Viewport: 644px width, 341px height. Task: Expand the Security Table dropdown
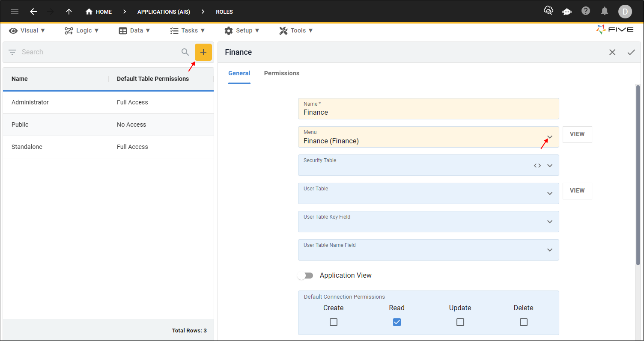click(550, 166)
